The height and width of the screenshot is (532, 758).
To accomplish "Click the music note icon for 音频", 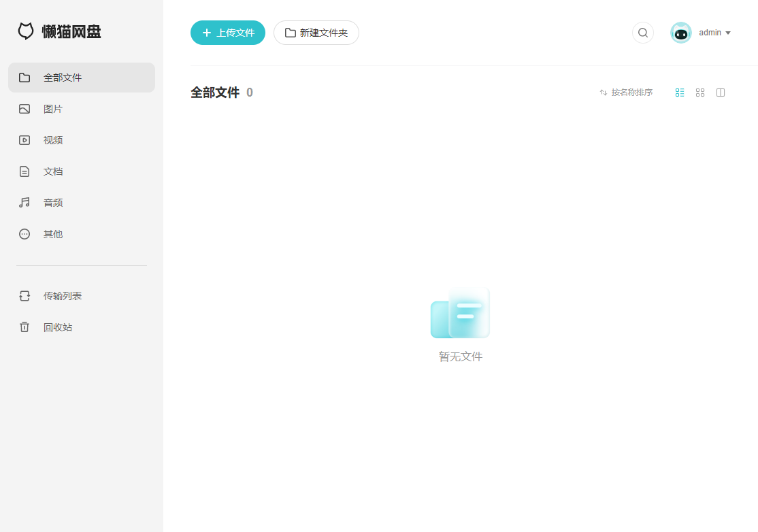I will coord(24,203).
